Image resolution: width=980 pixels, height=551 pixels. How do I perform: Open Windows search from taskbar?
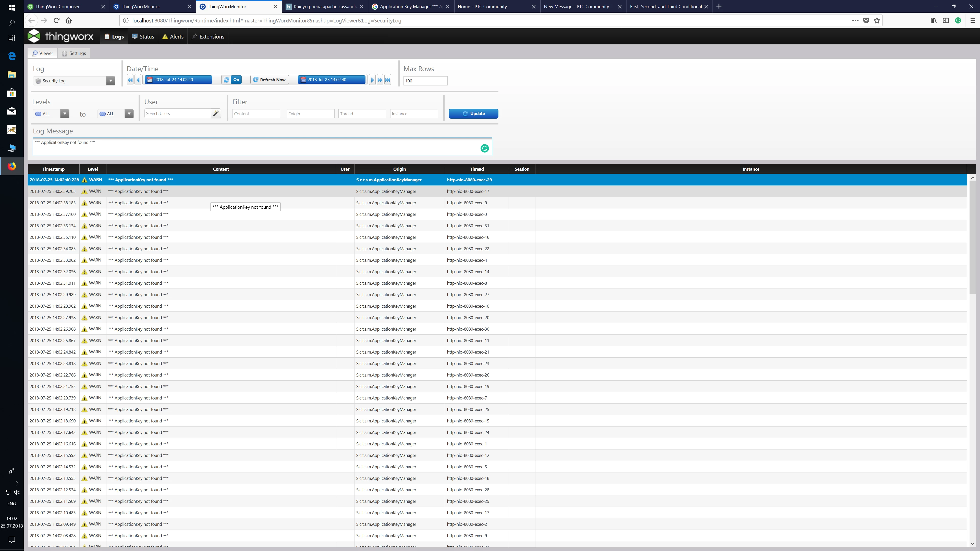pos(12,23)
